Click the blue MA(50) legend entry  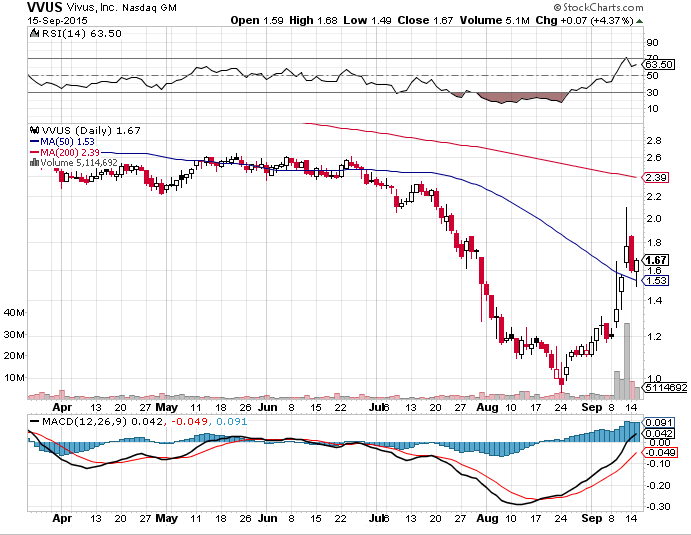67,140
